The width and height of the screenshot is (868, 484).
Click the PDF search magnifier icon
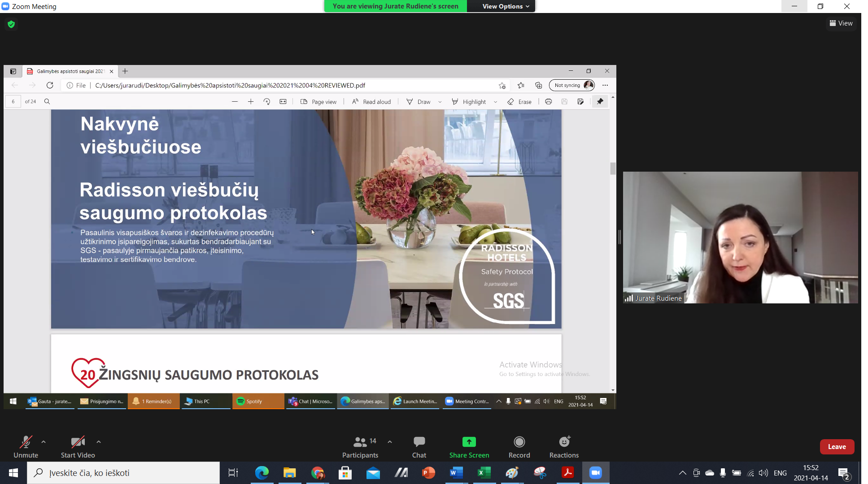(x=47, y=102)
